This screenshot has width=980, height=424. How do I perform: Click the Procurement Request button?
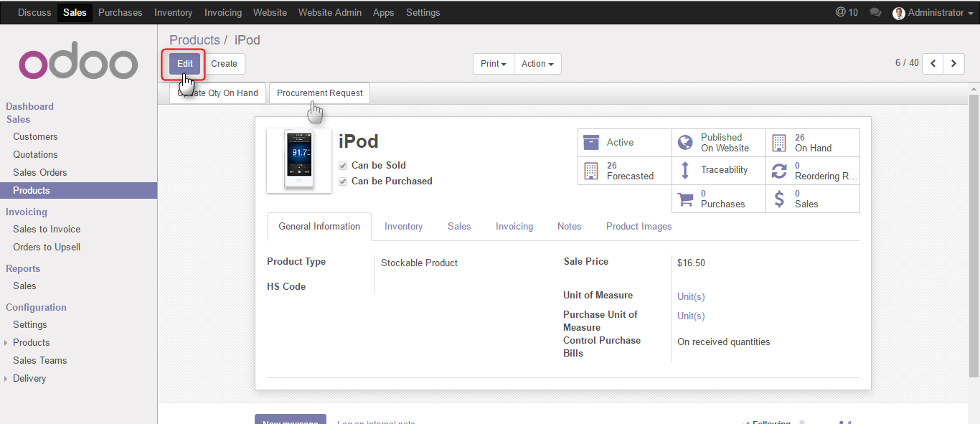[x=320, y=93]
